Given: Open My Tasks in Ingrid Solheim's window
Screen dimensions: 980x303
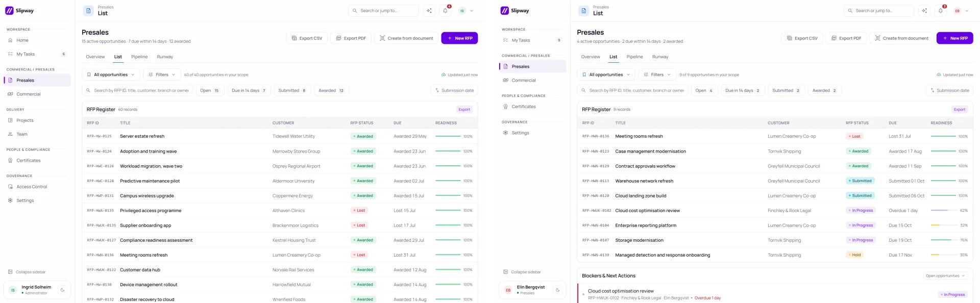Looking at the screenshot, I should (37, 54).
